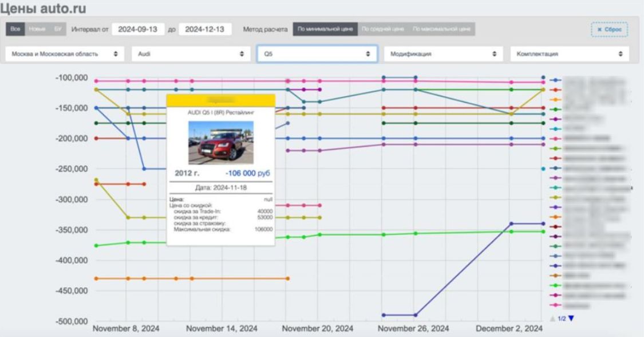Click the last orange point at -430,000
The image size is (644, 337).
(x=287, y=279)
